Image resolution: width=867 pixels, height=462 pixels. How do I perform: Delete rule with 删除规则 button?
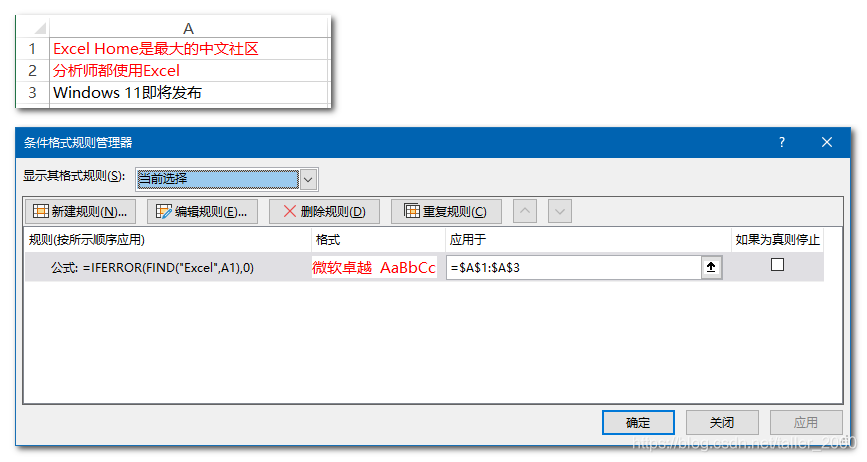point(324,211)
